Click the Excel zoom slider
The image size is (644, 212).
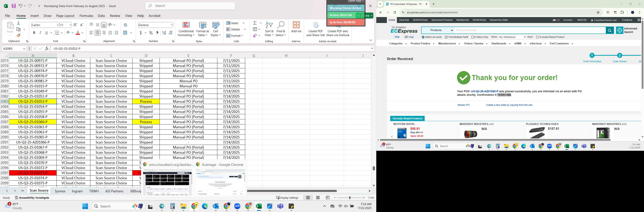[x=349, y=197]
